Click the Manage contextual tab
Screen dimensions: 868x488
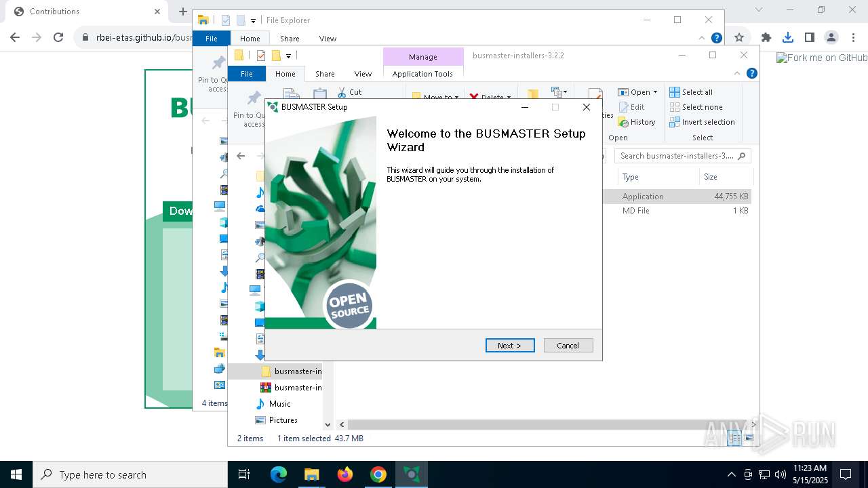click(423, 57)
